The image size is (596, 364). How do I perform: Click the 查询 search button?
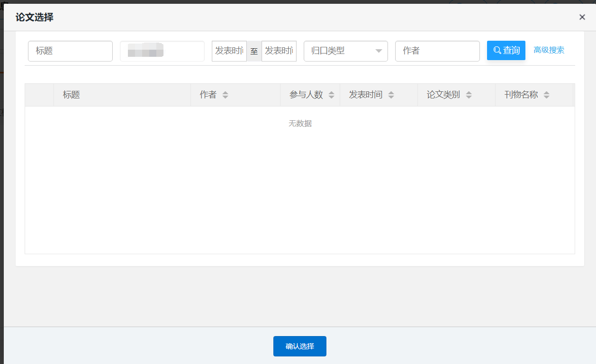click(506, 51)
